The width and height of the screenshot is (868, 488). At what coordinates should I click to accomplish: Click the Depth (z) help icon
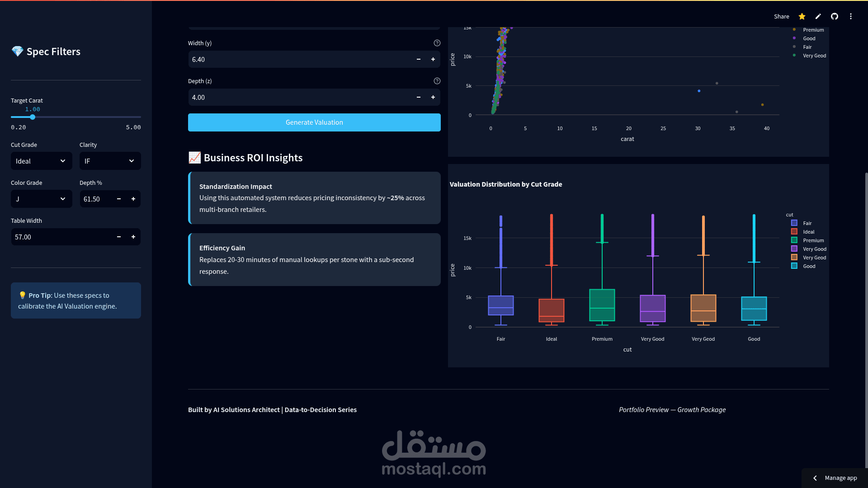coord(437,81)
